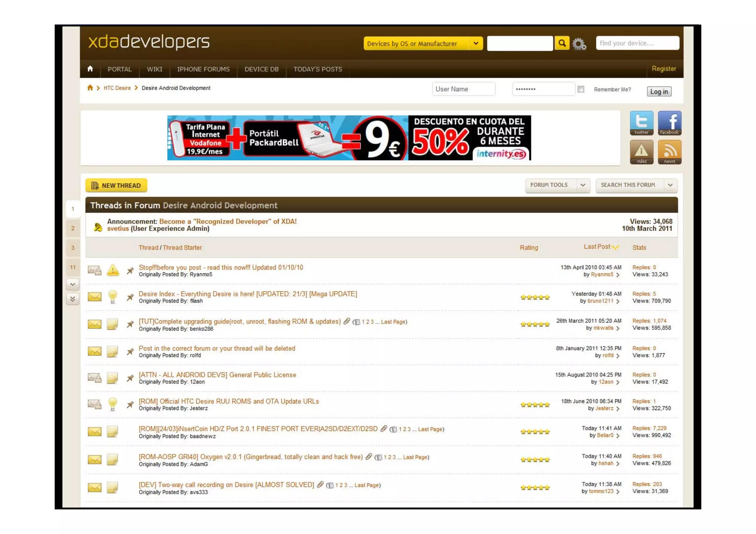Open the HTC Desire breadcrumb link

[x=117, y=88]
